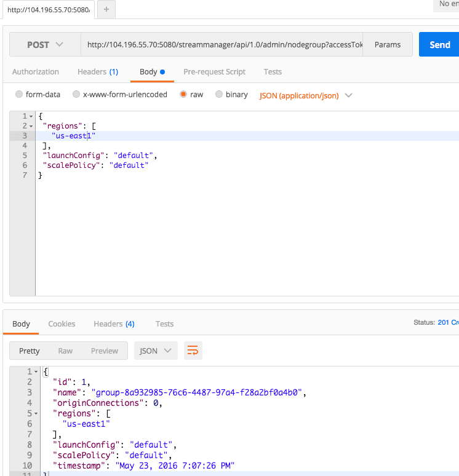Open the response Cookies tab
This screenshot has width=459, height=476.
point(62,323)
